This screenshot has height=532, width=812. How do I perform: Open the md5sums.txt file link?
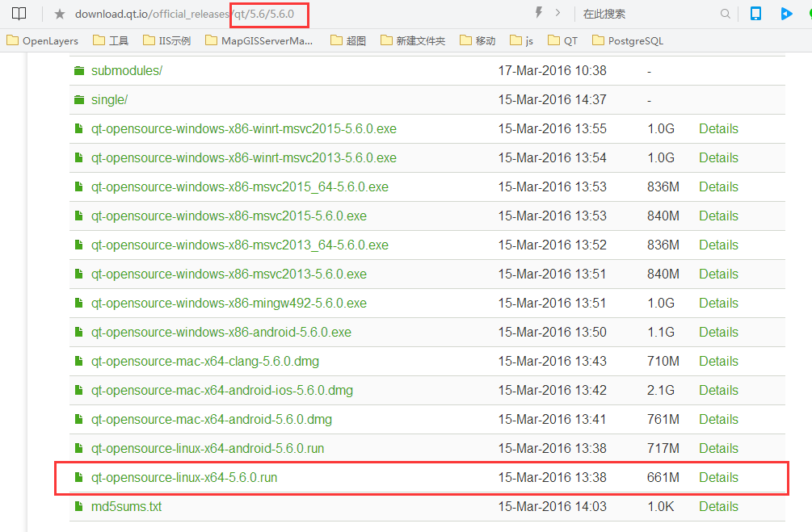click(126, 505)
